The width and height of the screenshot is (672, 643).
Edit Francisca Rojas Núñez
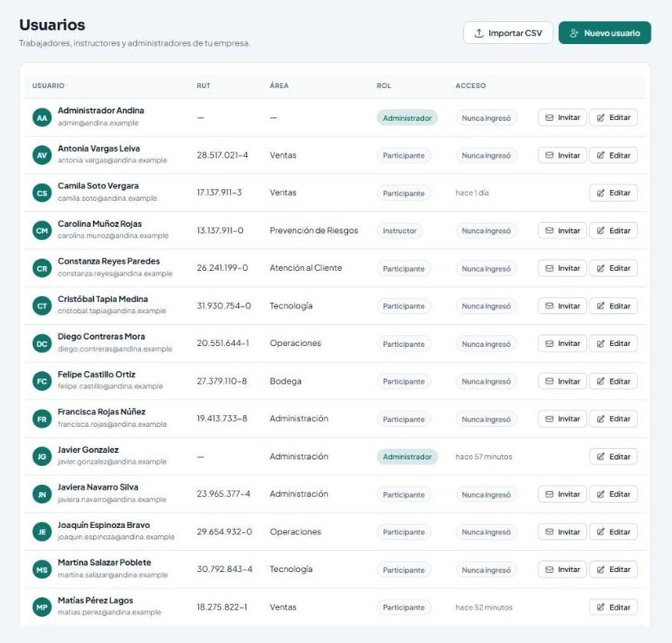(613, 419)
